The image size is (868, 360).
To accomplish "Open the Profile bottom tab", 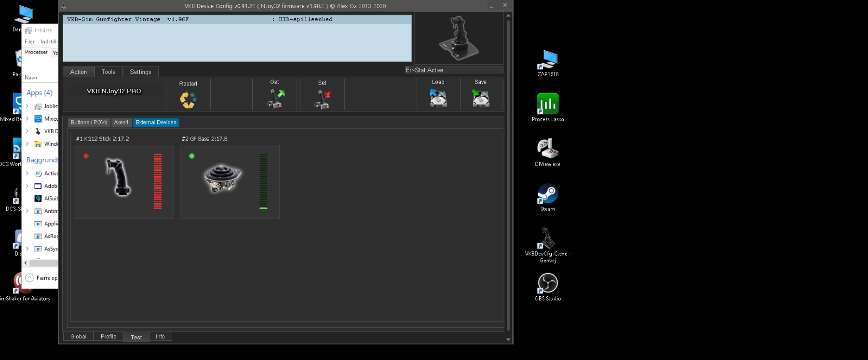I will (108, 336).
